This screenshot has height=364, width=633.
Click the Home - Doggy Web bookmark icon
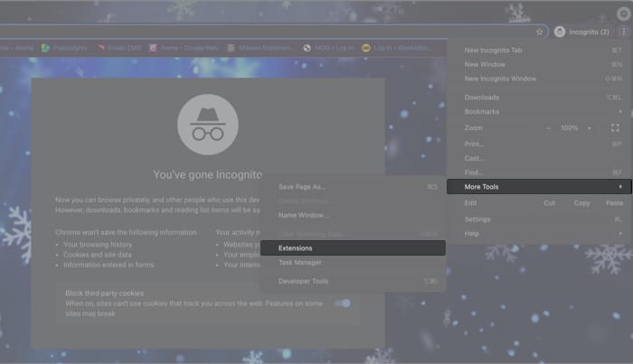(153, 48)
